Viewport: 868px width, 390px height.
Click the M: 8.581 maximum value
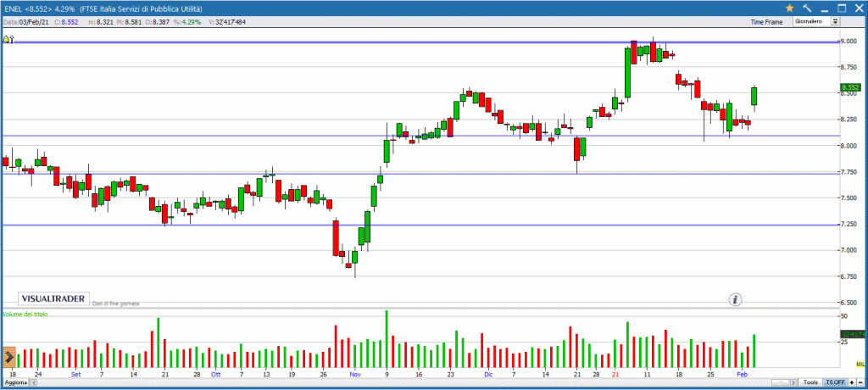(x=130, y=22)
